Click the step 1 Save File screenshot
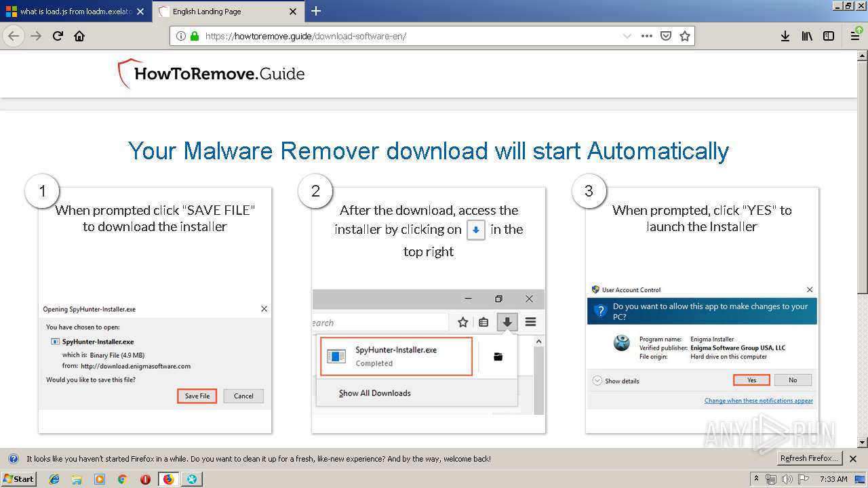 (x=155, y=355)
